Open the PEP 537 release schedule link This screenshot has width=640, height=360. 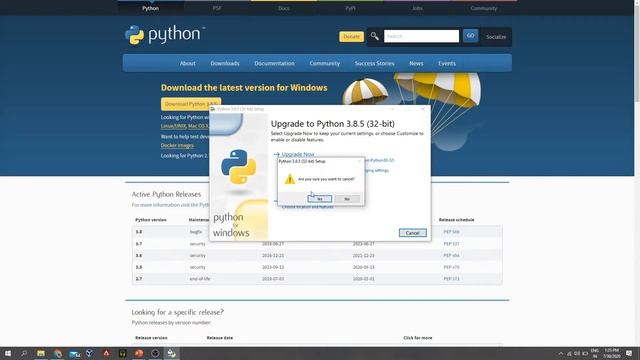pos(451,244)
